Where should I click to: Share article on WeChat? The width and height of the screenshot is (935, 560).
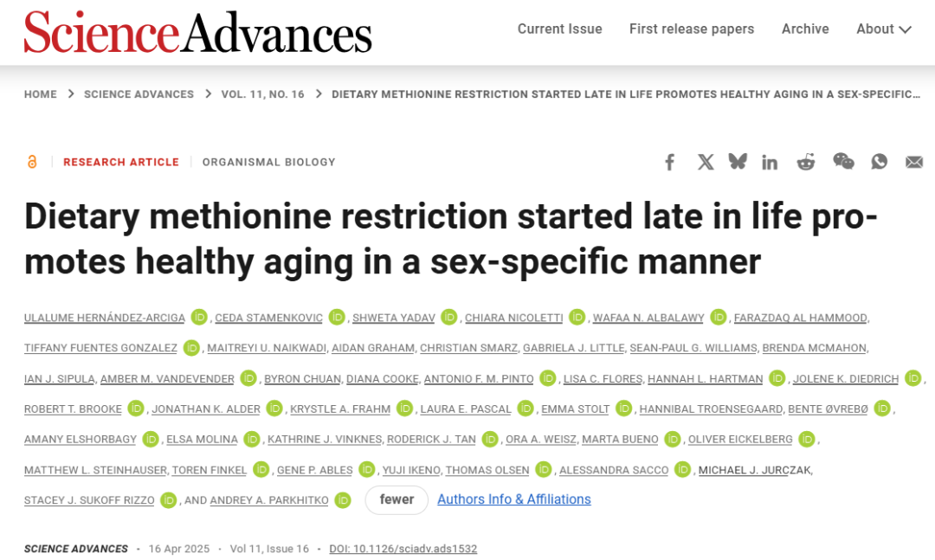click(843, 162)
